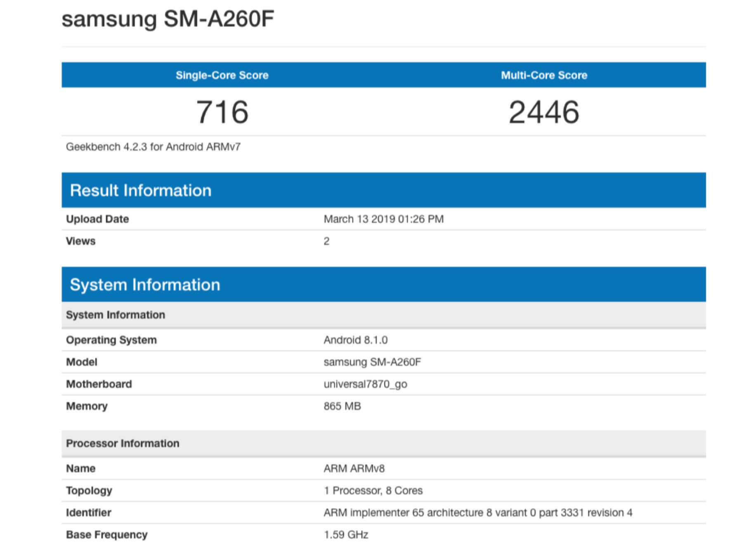
Task: Click the ARM implementer identifier text
Action: click(x=477, y=512)
